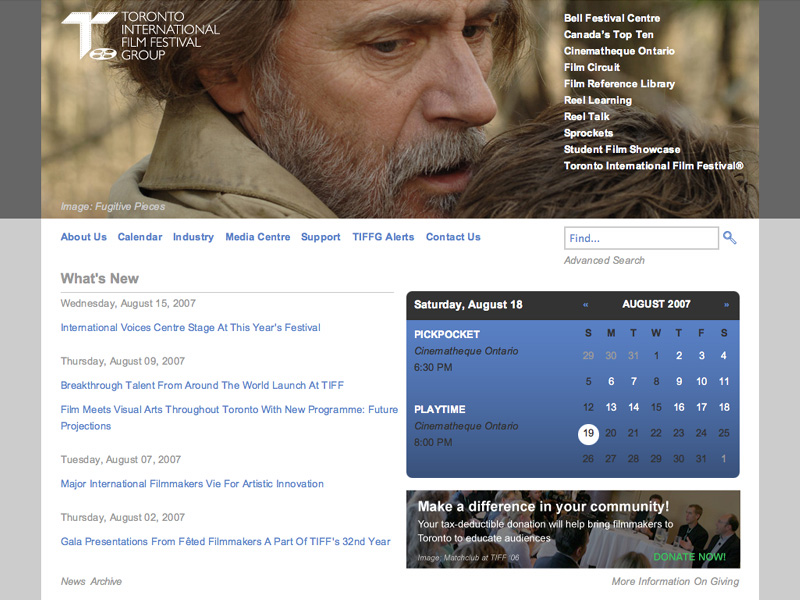Screen dimensions: 800x600
Task: Open the TIFFG Alerts page
Action: tap(383, 237)
